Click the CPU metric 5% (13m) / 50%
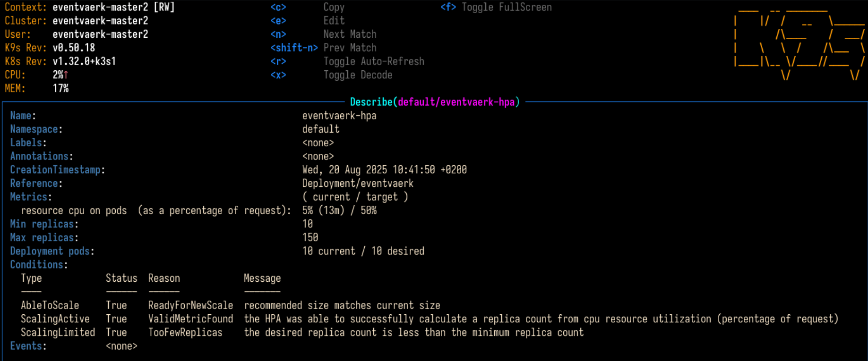Viewport: 868px width, 361px height. coord(339,210)
